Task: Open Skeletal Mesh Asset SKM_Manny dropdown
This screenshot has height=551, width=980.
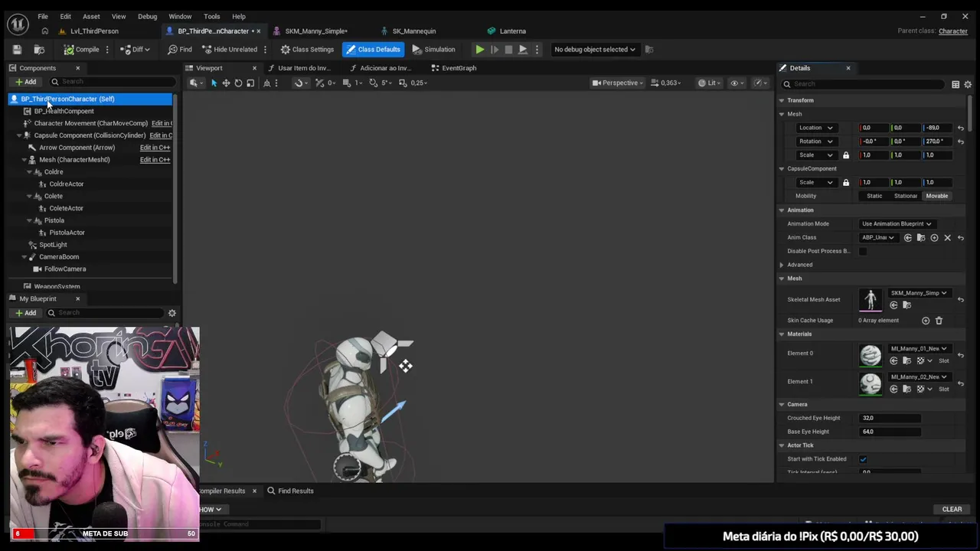Action: pos(919,293)
